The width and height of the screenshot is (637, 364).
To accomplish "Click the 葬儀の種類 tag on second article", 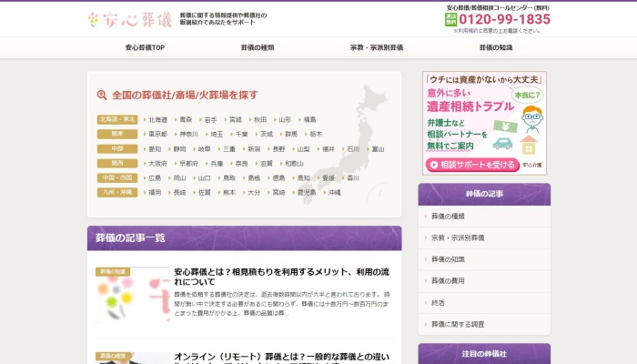I will [114, 356].
